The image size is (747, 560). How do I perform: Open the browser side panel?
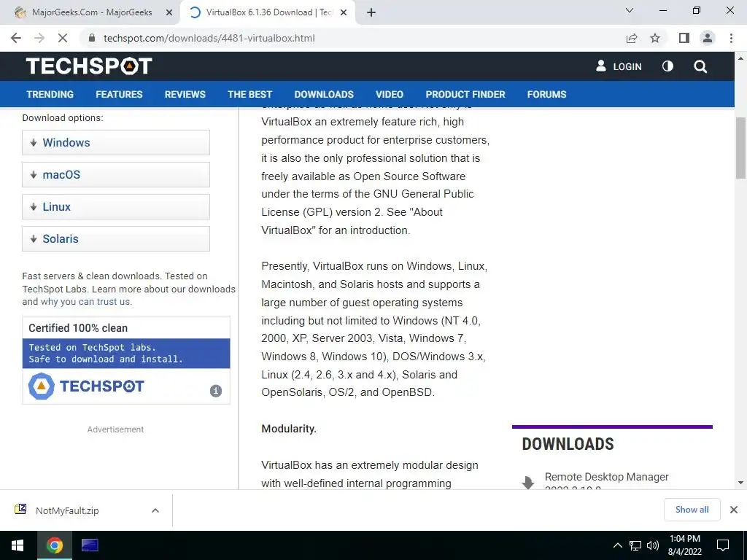[684, 38]
